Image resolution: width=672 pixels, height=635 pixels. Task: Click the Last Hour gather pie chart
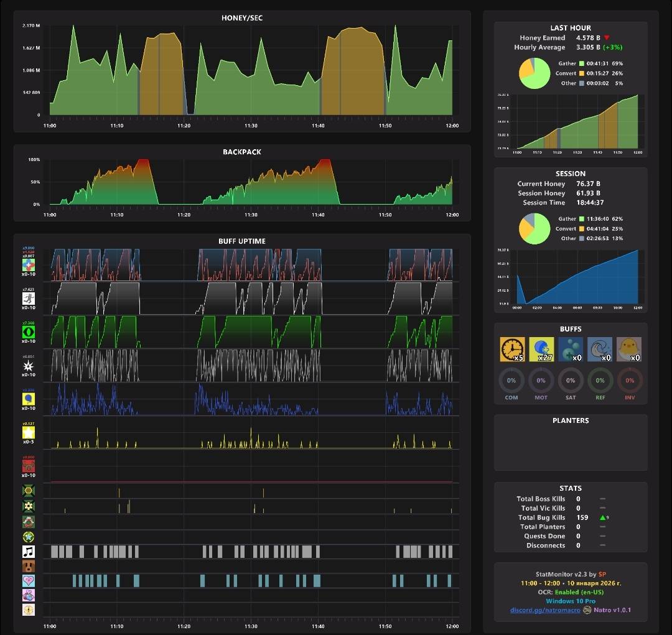[x=534, y=73]
